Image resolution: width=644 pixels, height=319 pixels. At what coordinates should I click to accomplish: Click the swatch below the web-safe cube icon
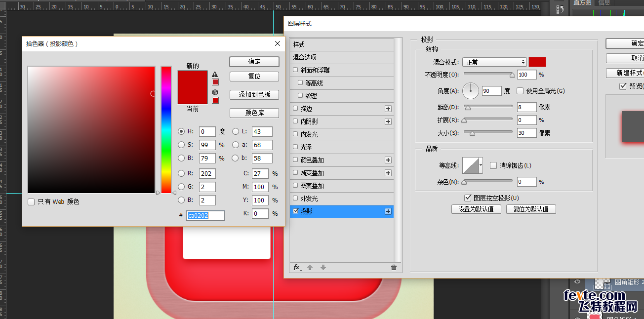tap(215, 100)
